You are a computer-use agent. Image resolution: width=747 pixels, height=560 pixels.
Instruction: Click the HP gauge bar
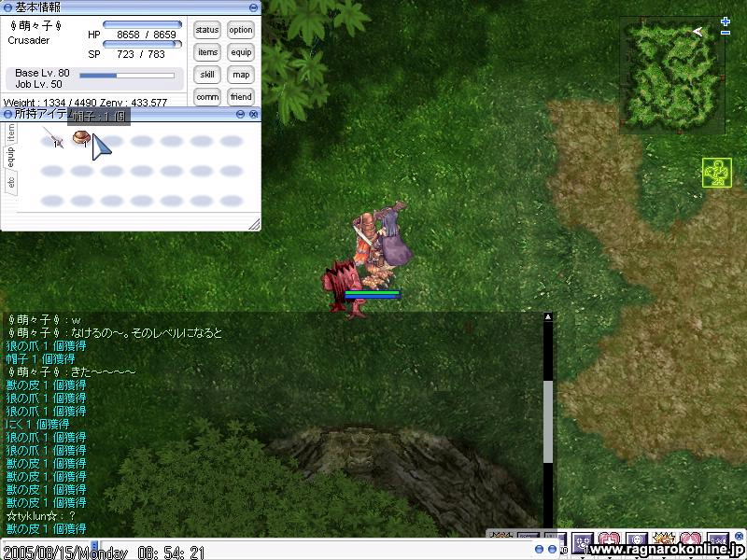click(142, 24)
